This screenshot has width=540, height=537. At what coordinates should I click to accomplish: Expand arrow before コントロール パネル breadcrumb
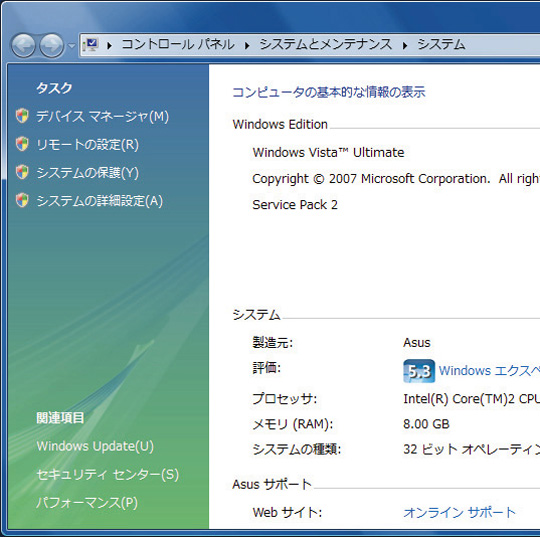110,45
